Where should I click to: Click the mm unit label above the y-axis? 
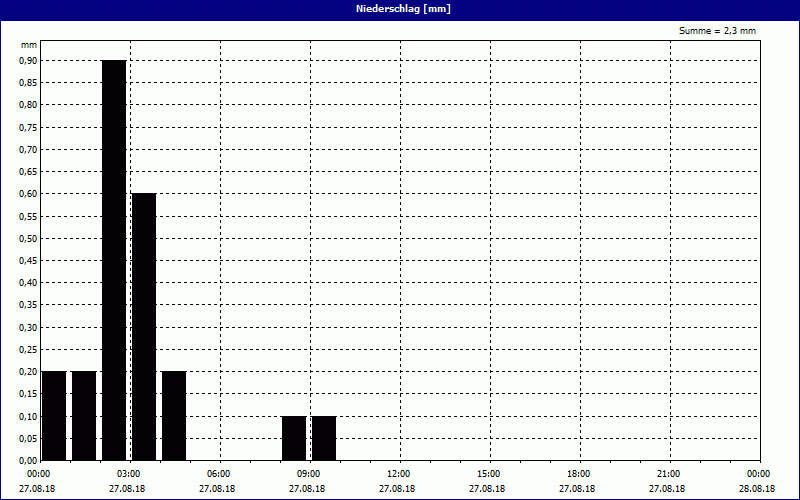(29, 45)
